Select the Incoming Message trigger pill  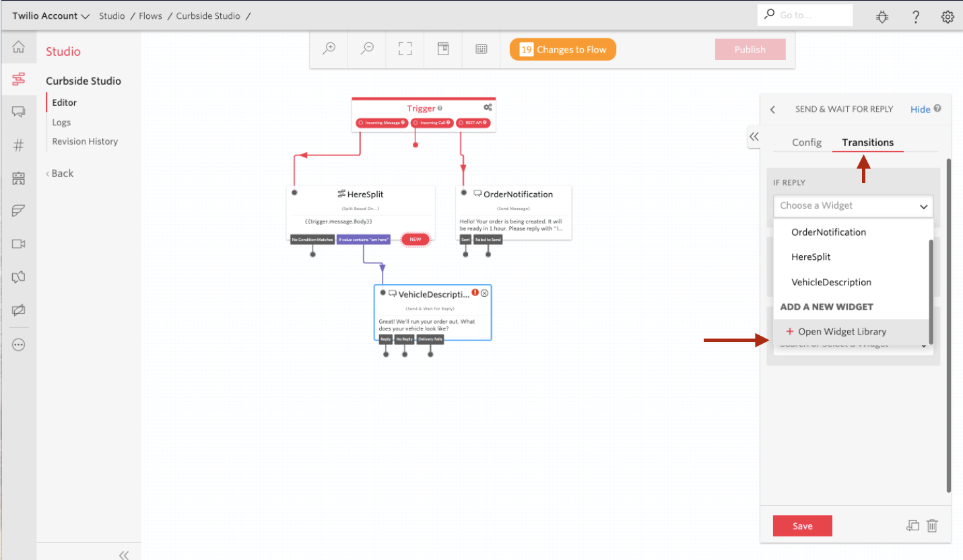[382, 123]
